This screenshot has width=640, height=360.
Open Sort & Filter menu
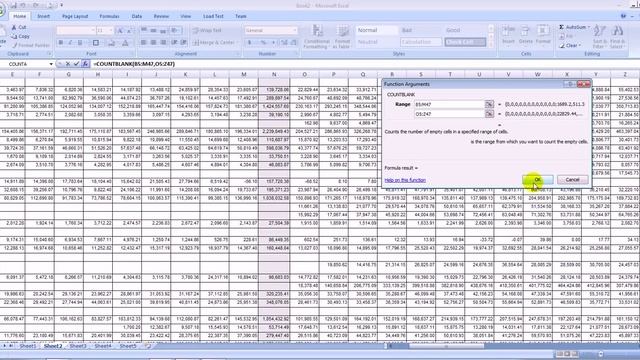[600, 37]
